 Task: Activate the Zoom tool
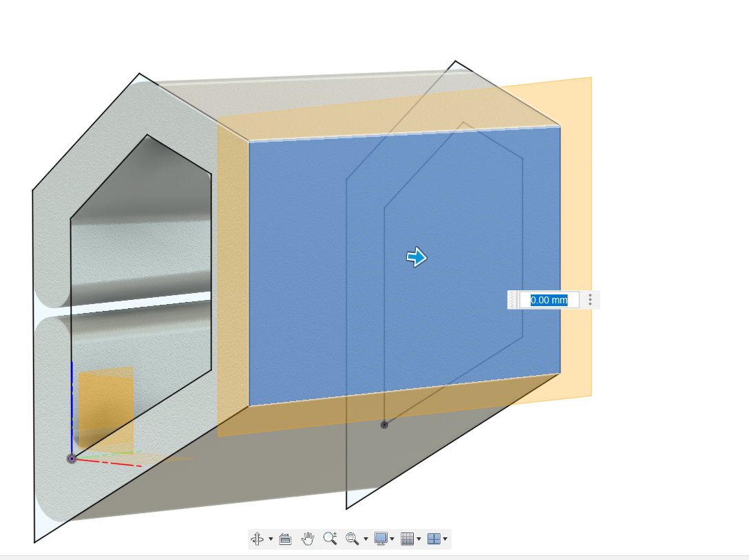[330, 539]
